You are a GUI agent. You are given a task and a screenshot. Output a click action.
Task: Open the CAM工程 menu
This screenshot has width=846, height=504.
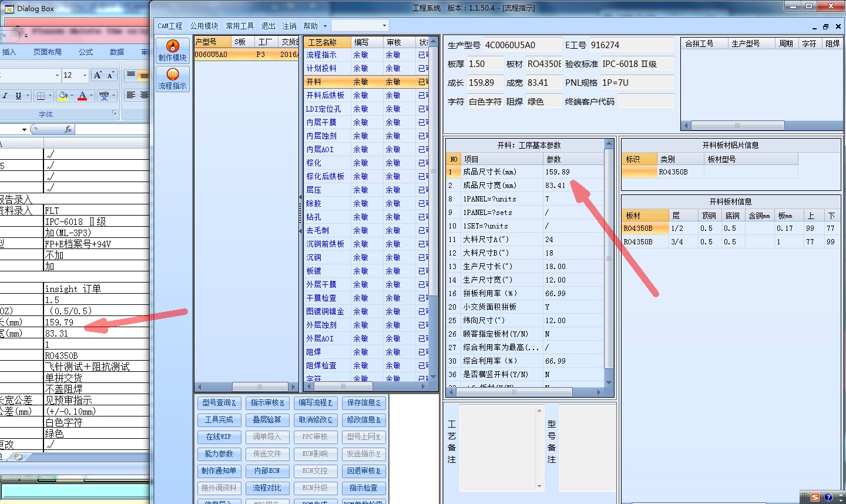170,26
